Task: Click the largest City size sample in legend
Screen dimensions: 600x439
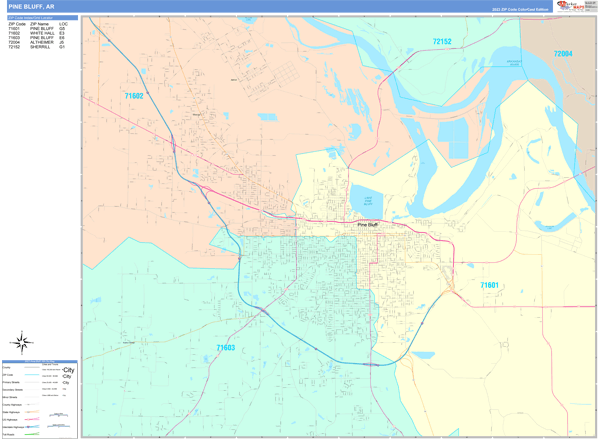Action: tap(68, 370)
